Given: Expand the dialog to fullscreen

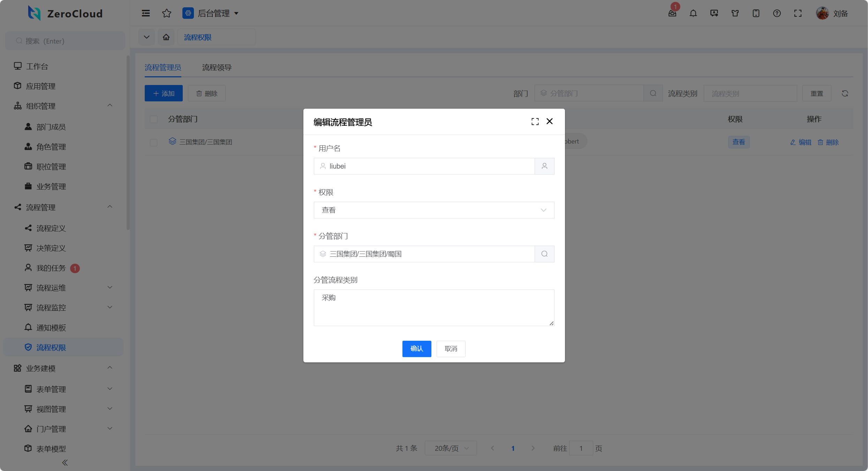Looking at the screenshot, I should point(535,121).
